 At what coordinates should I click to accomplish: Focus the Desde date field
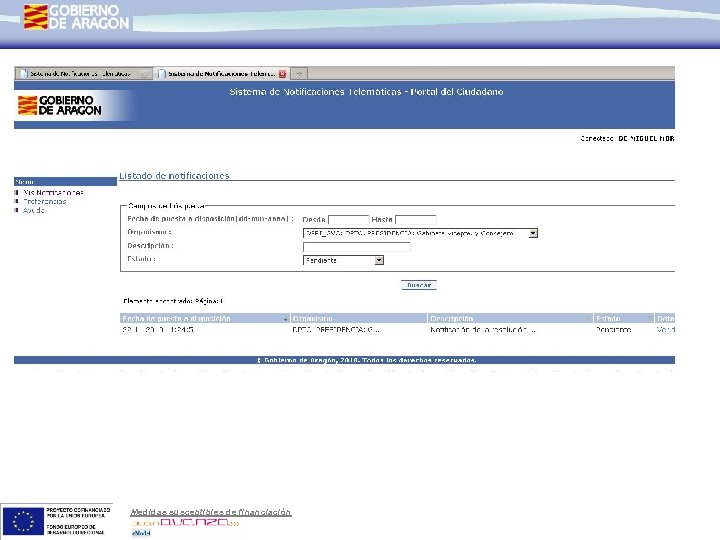[349, 219]
